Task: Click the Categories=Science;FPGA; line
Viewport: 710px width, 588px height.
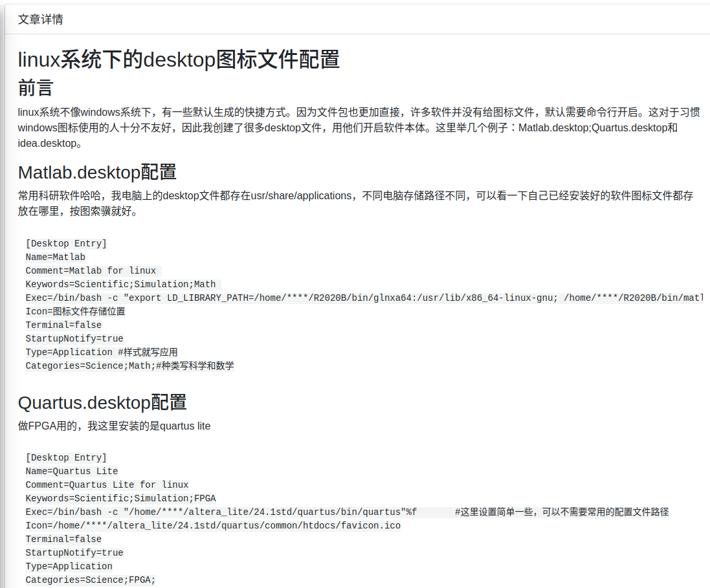Action: click(x=91, y=580)
